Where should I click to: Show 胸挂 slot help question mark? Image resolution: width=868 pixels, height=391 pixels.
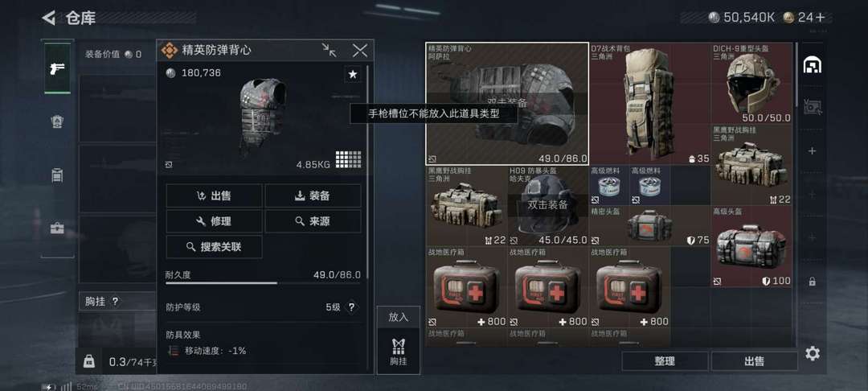pos(115,302)
